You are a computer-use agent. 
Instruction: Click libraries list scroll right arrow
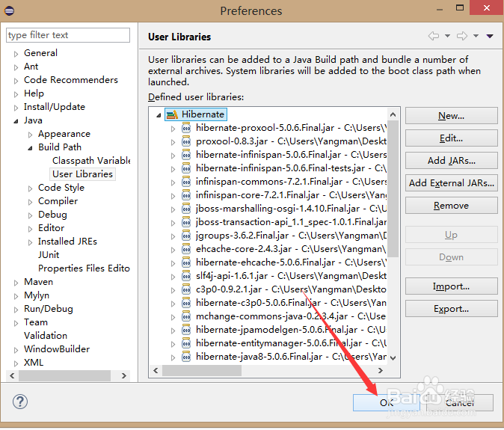coord(381,370)
